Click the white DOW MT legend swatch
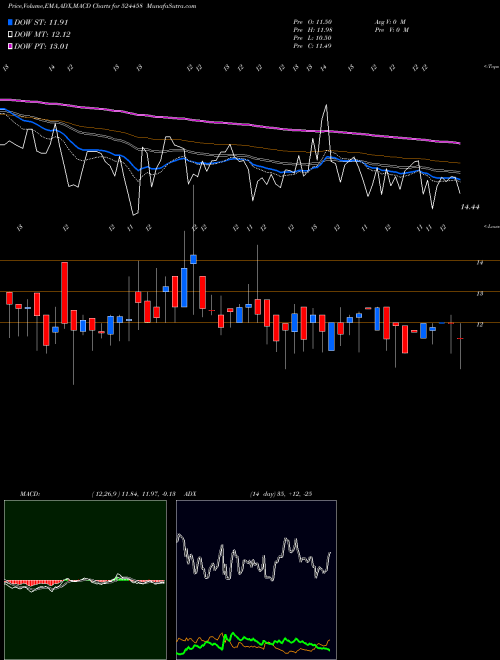 pyautogui.click(x=10, y=35)
